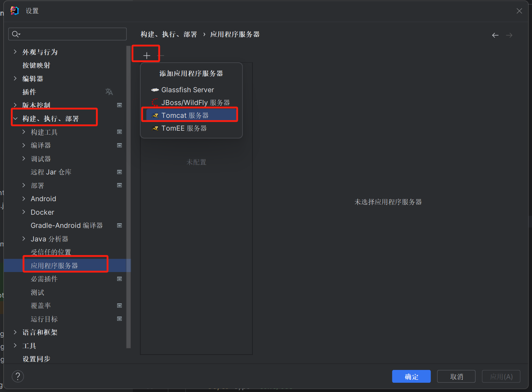Screen dimensions: 532x392
Task: Click the Tomcat cat icon
Action: tap(155, 115)
